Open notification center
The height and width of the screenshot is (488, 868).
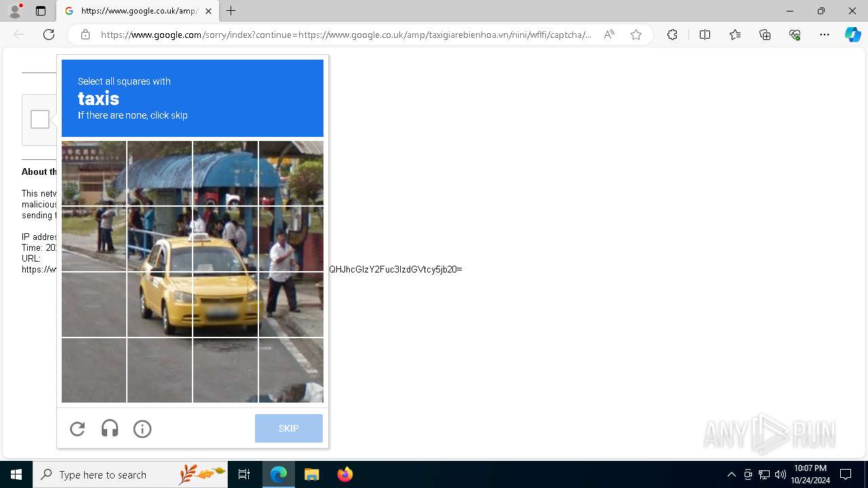[x=846, y=474]
